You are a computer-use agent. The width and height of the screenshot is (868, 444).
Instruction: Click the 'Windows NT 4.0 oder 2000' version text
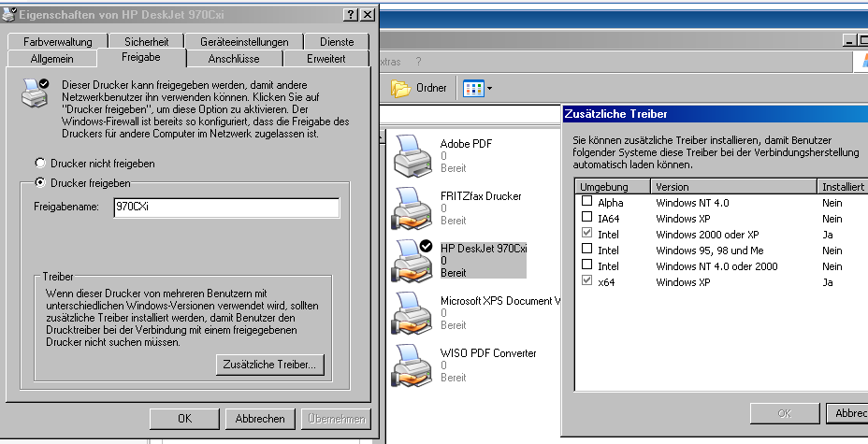[716, 266]
